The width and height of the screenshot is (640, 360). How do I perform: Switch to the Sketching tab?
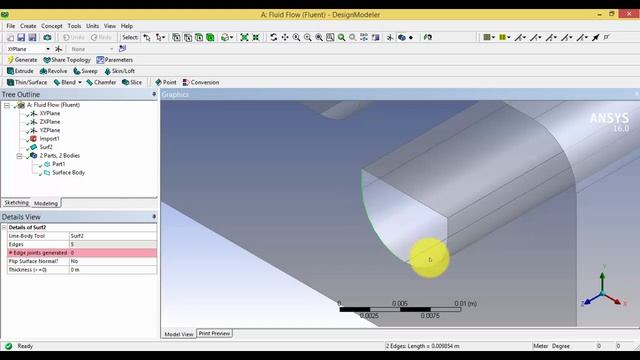[16, 203]
